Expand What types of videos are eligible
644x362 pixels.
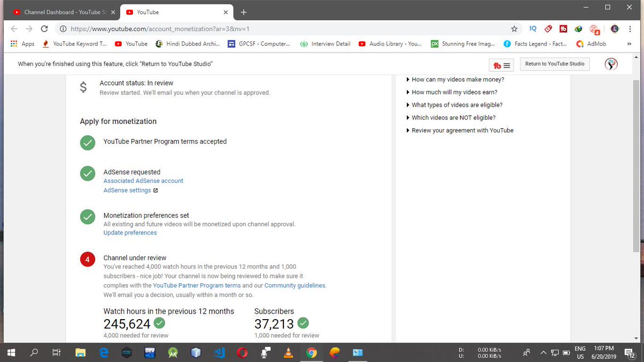pos(455,105)
